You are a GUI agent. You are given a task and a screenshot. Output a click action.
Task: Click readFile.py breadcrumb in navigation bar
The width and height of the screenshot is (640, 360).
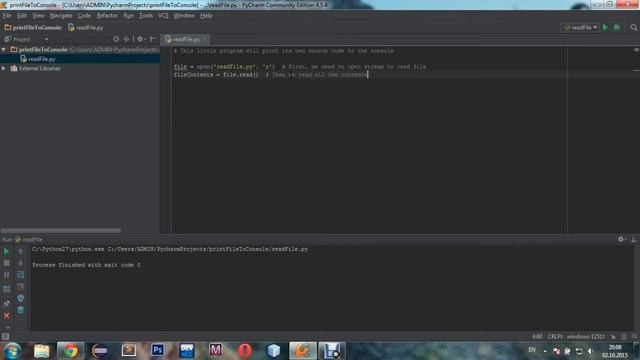pyautogui.click(x=86, y=28)
